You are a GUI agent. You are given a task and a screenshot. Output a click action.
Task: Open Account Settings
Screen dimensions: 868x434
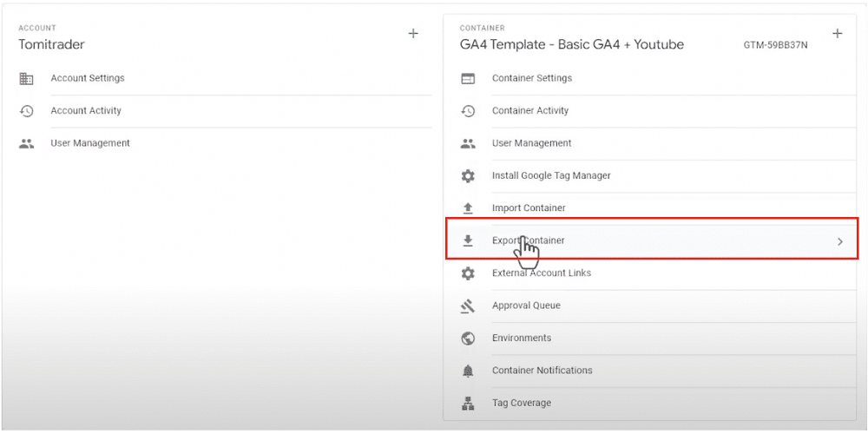[x=88, y=78]
